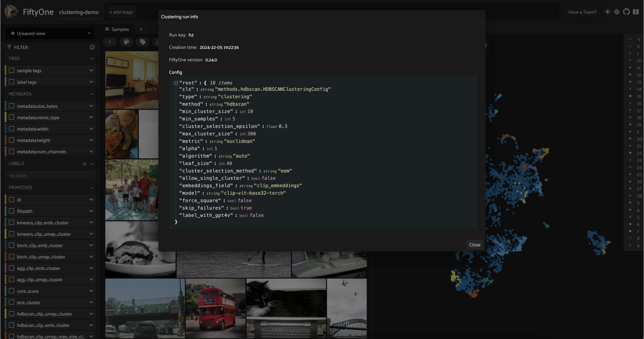Open the Unsaved view dropdown
This screenshot has height=339, width=644.
50,33
